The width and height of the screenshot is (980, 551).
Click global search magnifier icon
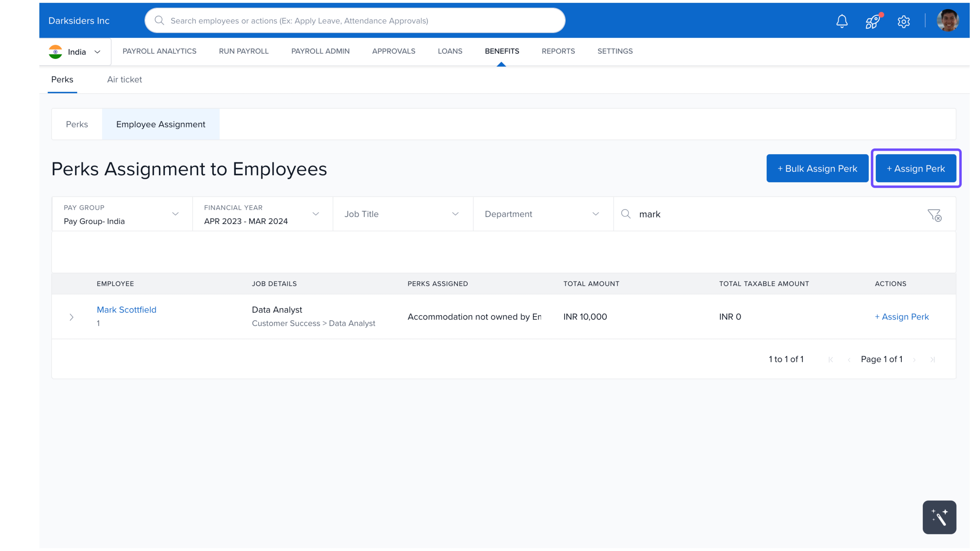click(159, 21)
